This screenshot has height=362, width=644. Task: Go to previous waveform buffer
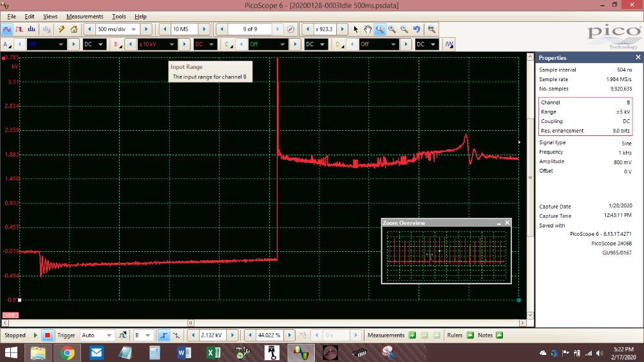tap(222, 29)
